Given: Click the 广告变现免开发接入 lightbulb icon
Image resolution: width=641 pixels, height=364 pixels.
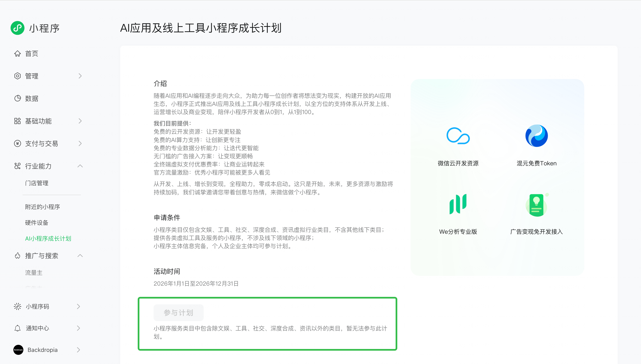Looking at the screenshot, I should click(x=536, y=205).
